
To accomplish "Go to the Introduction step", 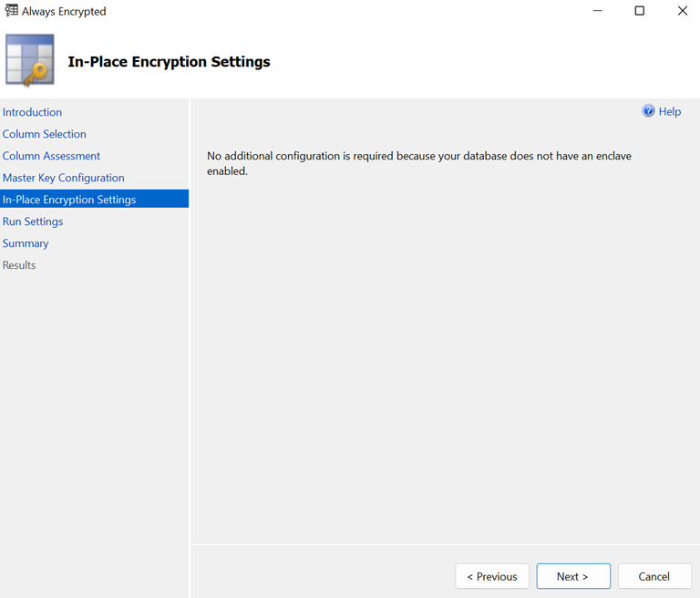I will (33, 112).
